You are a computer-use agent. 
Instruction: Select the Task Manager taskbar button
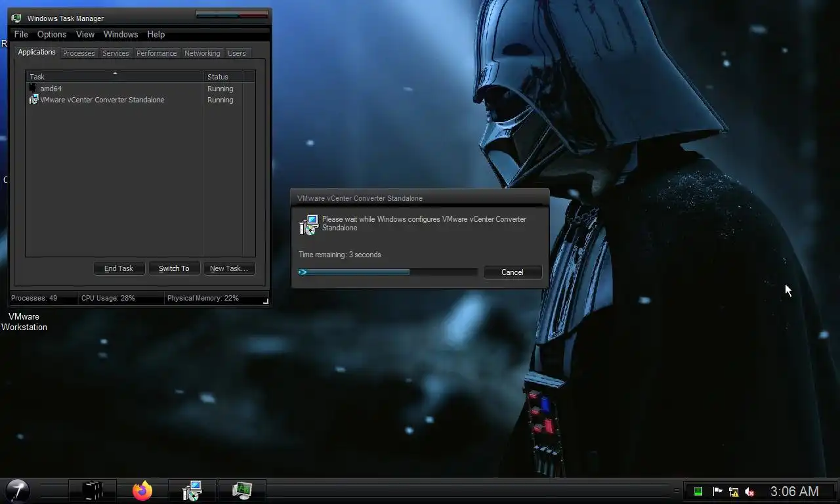(x=242, y=490)
